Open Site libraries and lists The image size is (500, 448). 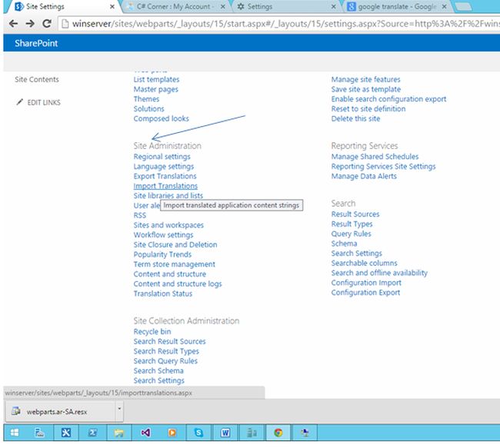point(168,196)
